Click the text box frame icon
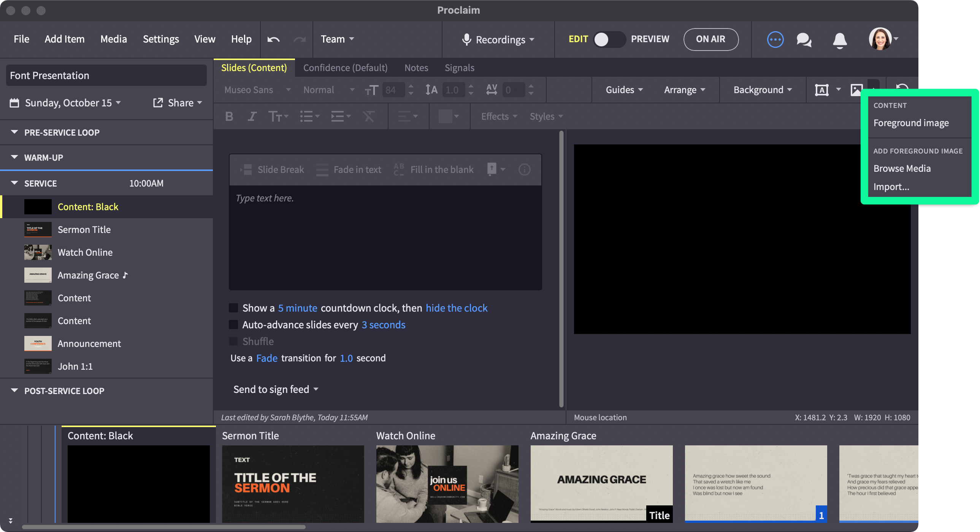Screen dimensions: 980x532 [x=821, y=90]
